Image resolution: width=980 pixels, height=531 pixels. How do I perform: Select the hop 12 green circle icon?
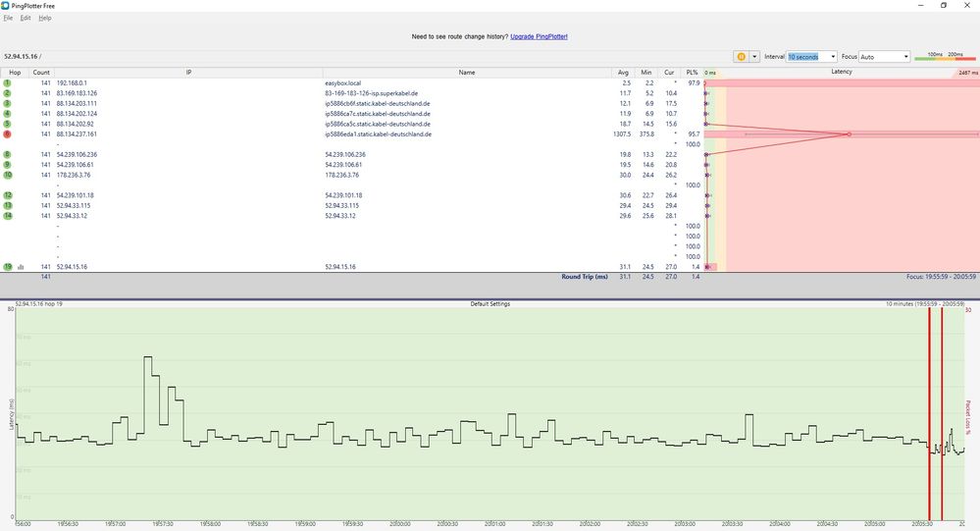coord(8,195)
